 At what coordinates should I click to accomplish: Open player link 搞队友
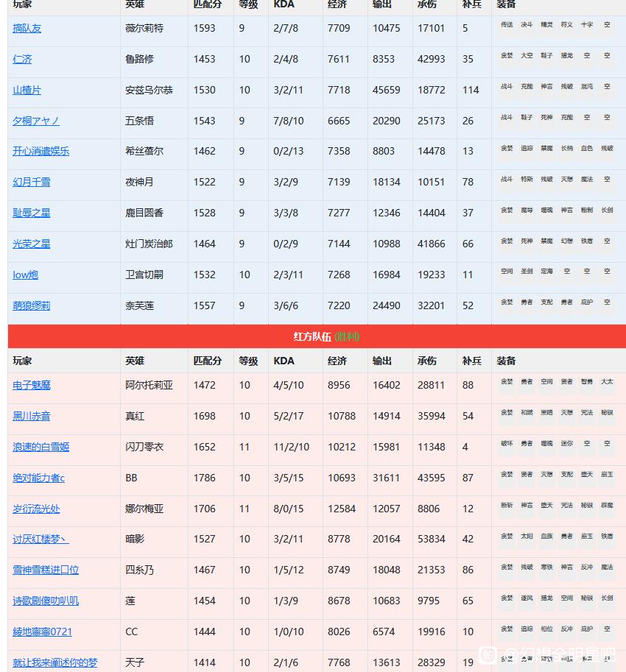27,28
